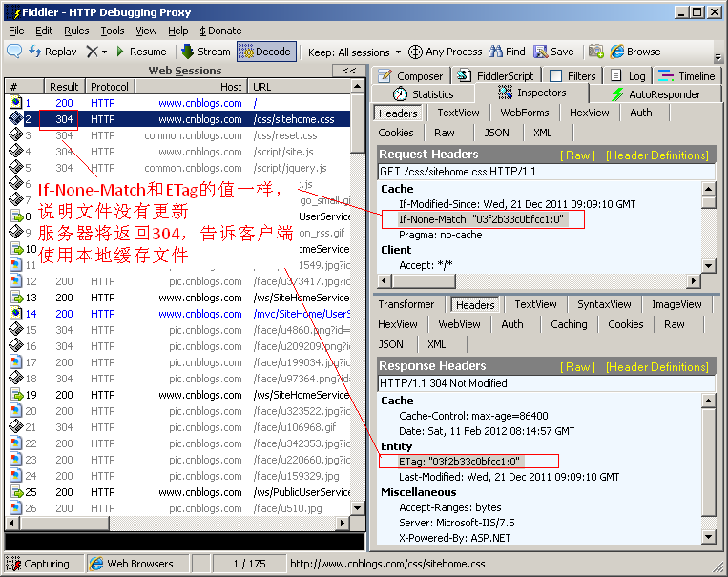The height and width of the screenshot is (577, 728).
Task: Switch to the Composer tab
Action: point(410,75)
